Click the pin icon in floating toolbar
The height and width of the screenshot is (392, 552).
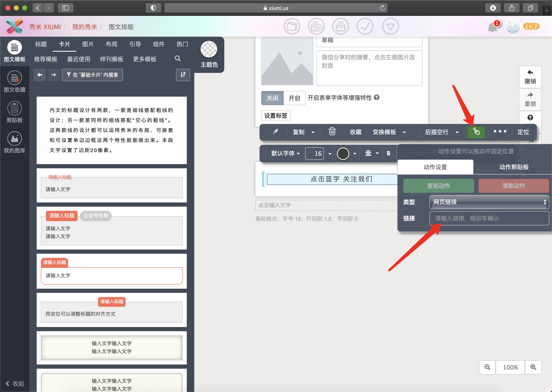(x=275, y=132)
